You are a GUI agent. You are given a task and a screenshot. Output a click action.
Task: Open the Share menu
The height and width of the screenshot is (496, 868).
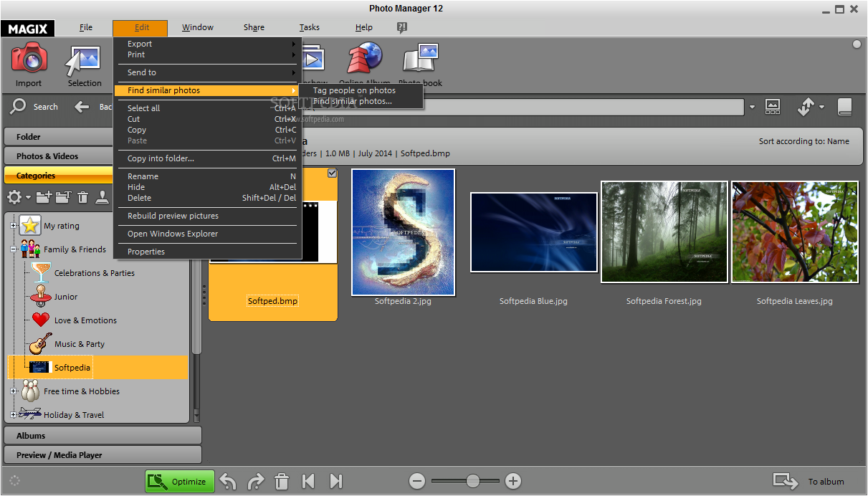point(254,27)
